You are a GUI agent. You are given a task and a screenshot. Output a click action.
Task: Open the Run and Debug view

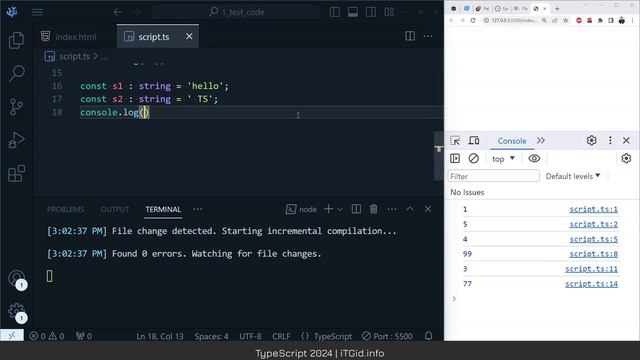point(16,140)
